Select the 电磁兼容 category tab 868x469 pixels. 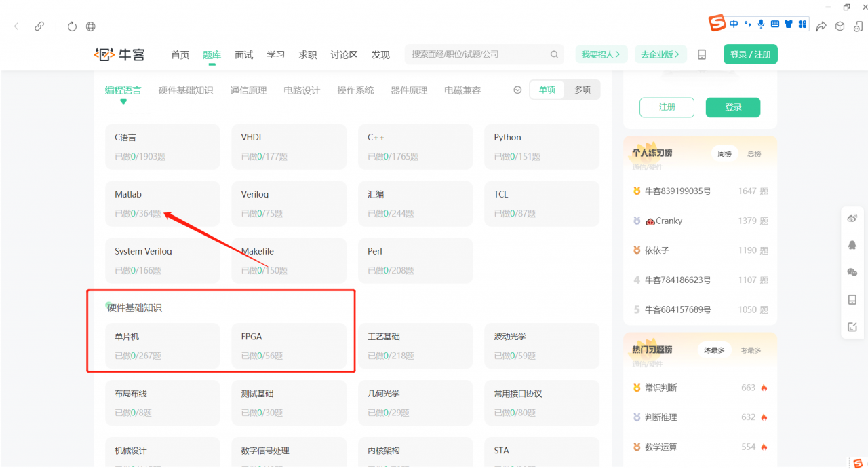[x=462, y=90]
